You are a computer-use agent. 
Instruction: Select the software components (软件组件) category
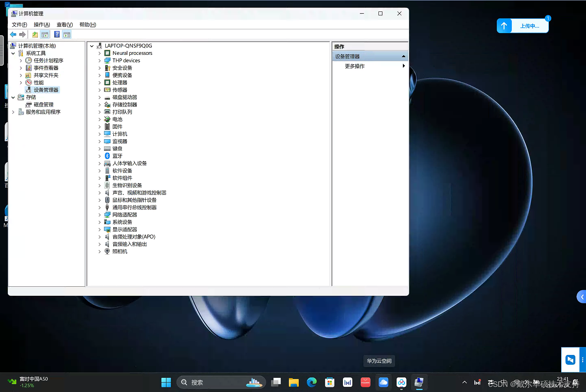[122, 178]
